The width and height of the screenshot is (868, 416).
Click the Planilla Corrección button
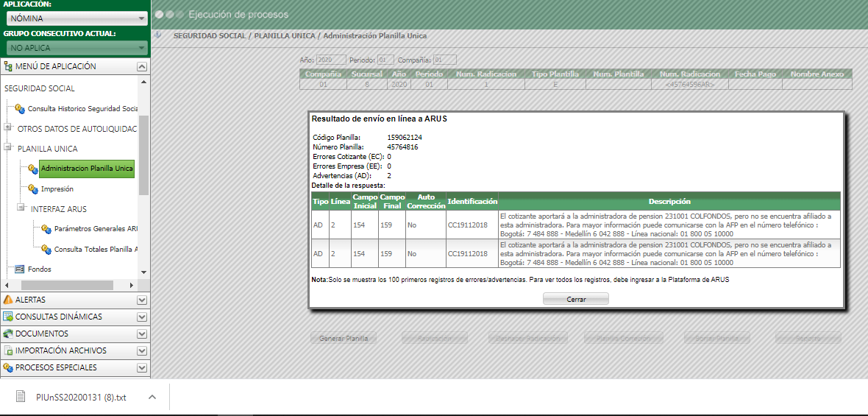point(623,338)
